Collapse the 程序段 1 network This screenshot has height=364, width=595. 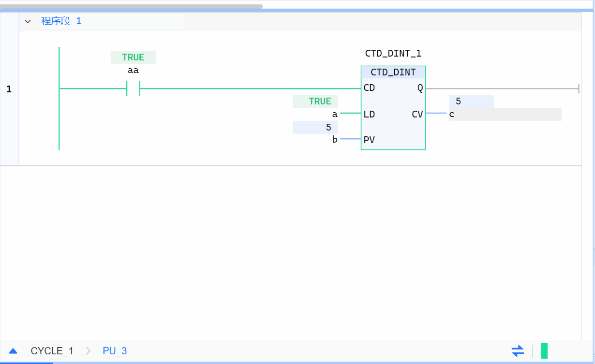tap(28, 21)
